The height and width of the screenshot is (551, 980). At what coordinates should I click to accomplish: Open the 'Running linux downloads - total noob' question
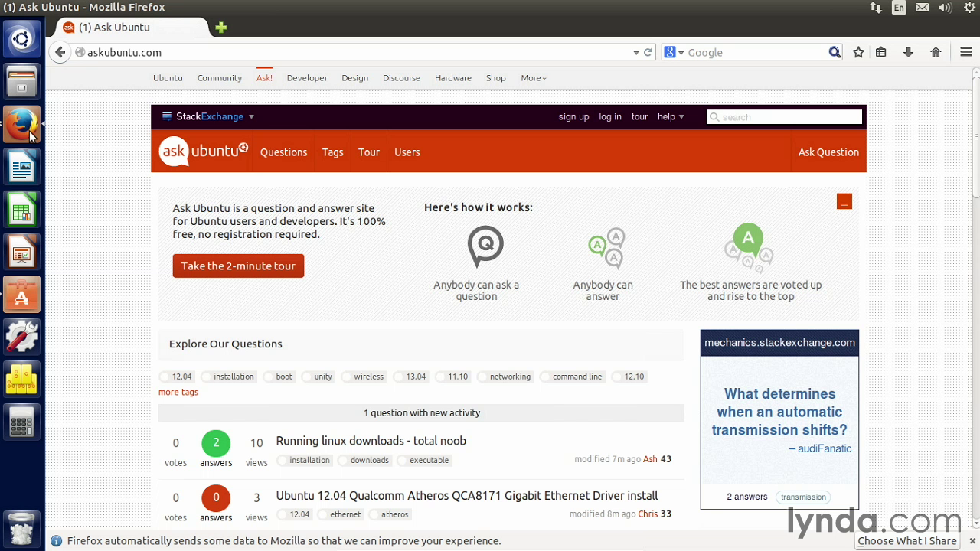point(371,441)
